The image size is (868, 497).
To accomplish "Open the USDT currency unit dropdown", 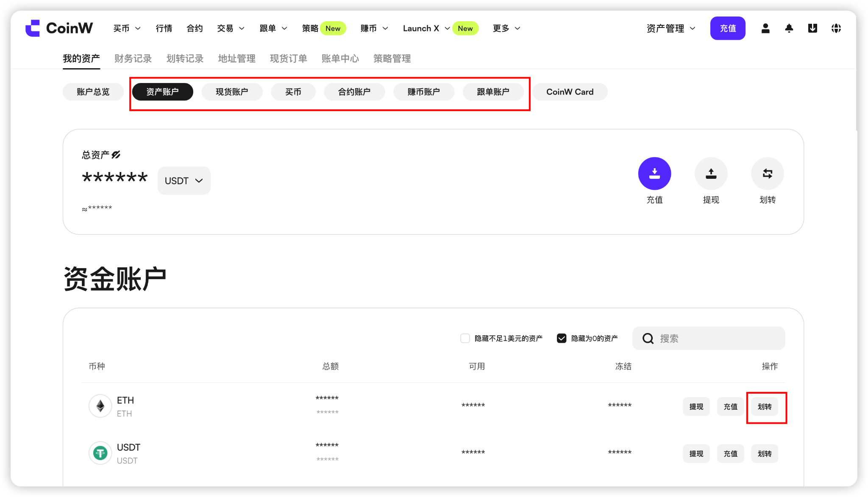I will 184,181.
